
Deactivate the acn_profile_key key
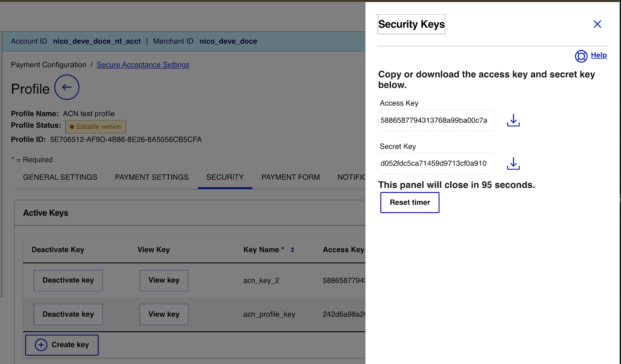click(68, 314)
